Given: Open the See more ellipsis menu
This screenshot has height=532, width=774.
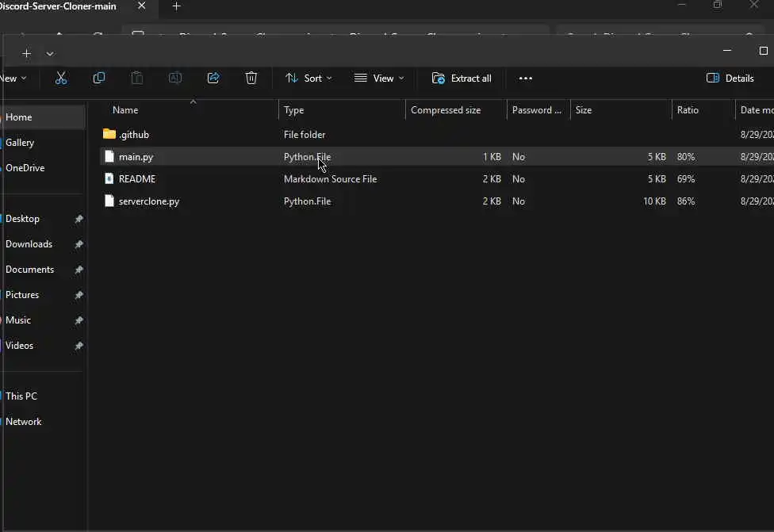Looking at the screenshot, I should pyautogui.click(x=526, y=78).
